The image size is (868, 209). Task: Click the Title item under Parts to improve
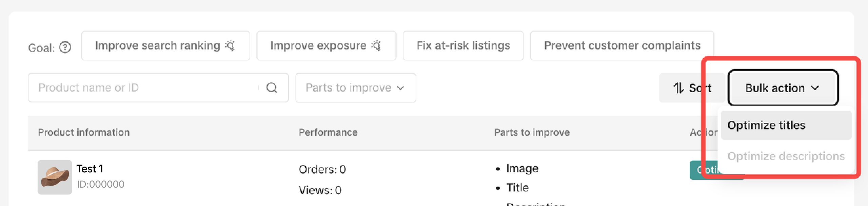tap(517, 188)
